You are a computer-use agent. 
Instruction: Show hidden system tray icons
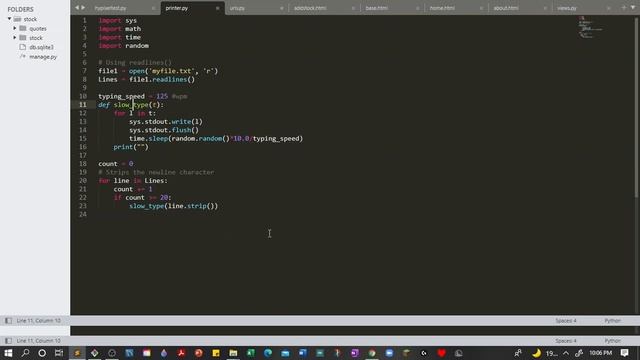[566, 353]
